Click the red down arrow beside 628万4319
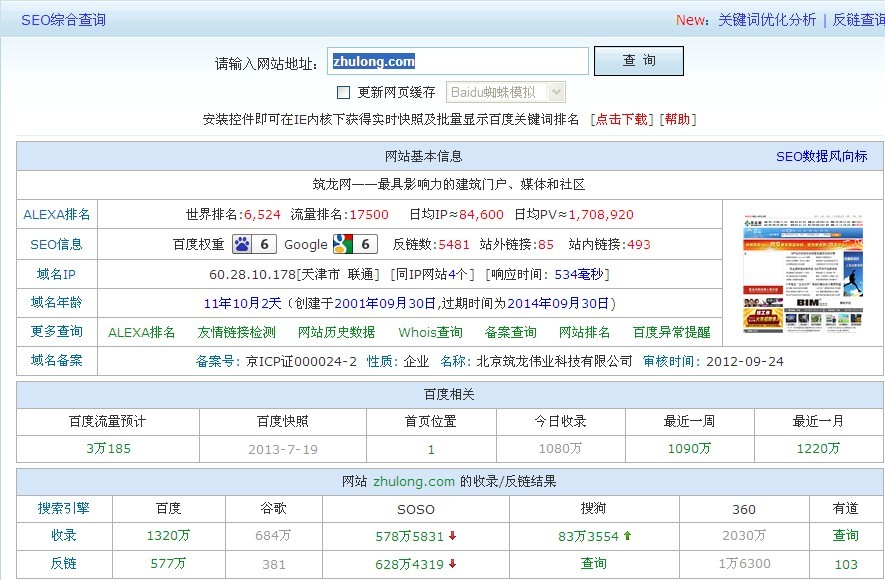The height and width of the screenshot is (580, 885). 453,564
